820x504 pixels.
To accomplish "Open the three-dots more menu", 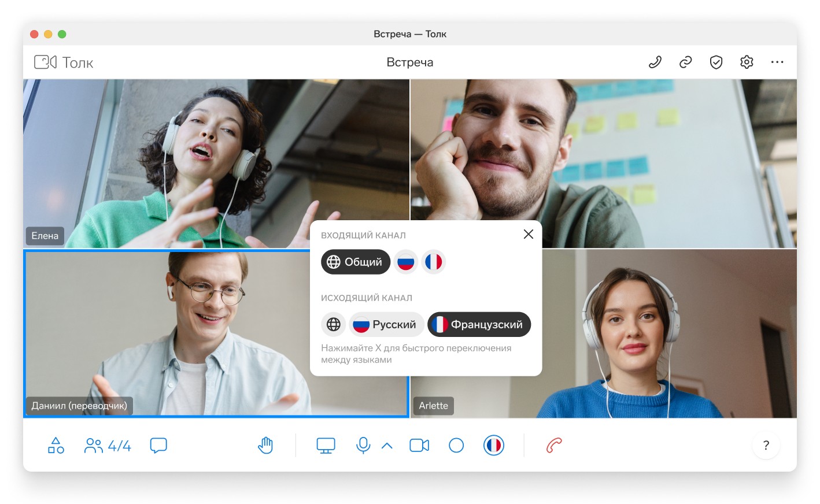I will click(x=777, y=62).
